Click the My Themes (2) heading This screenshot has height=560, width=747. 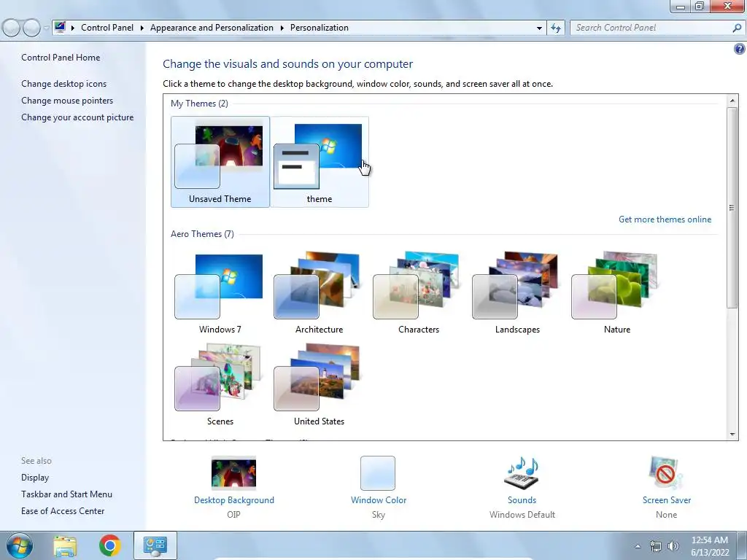[x=200, y=104]
